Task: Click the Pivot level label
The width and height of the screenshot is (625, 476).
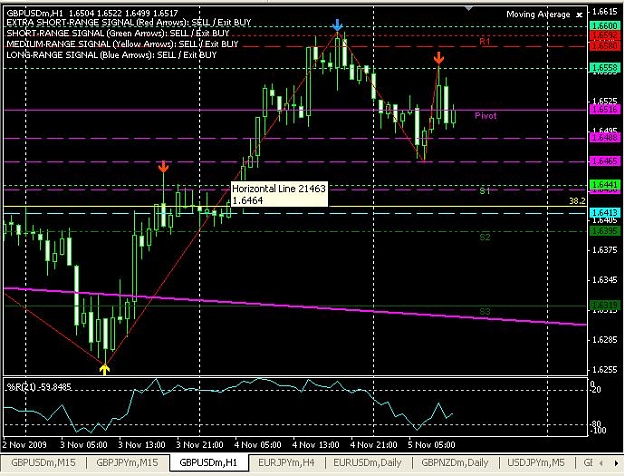Action: (x=485, y=116)
